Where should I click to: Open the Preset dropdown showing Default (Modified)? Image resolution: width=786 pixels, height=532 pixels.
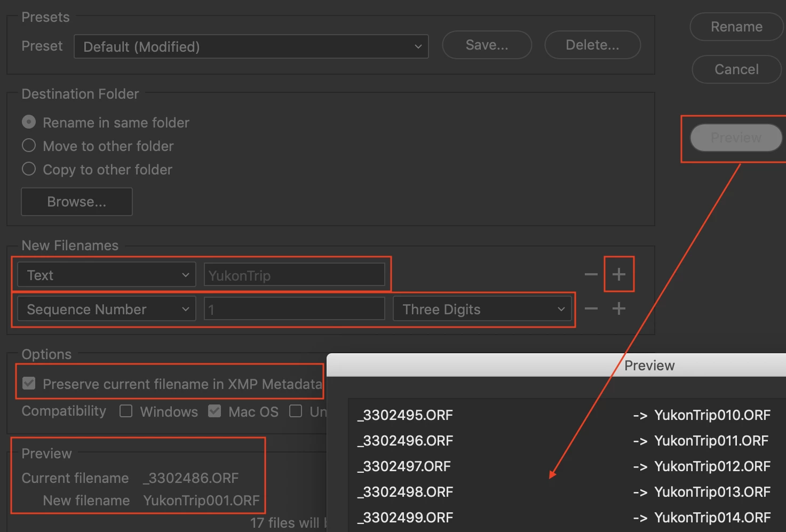click(x=251, y=46)
